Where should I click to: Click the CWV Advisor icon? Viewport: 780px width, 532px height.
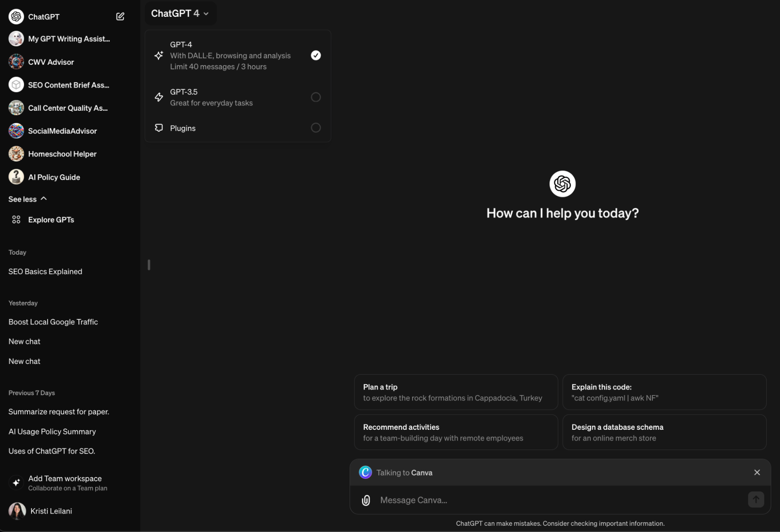[16, 62]
